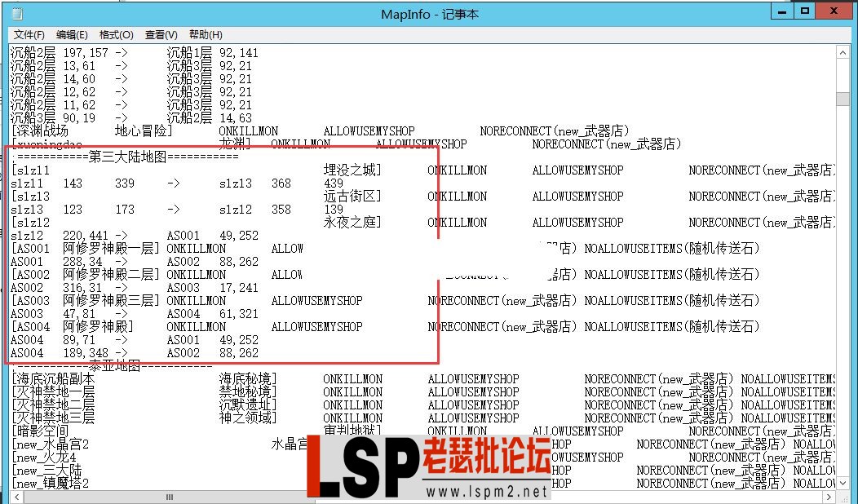Click the text "阿修罗神殿一层]"

(111, 249)
